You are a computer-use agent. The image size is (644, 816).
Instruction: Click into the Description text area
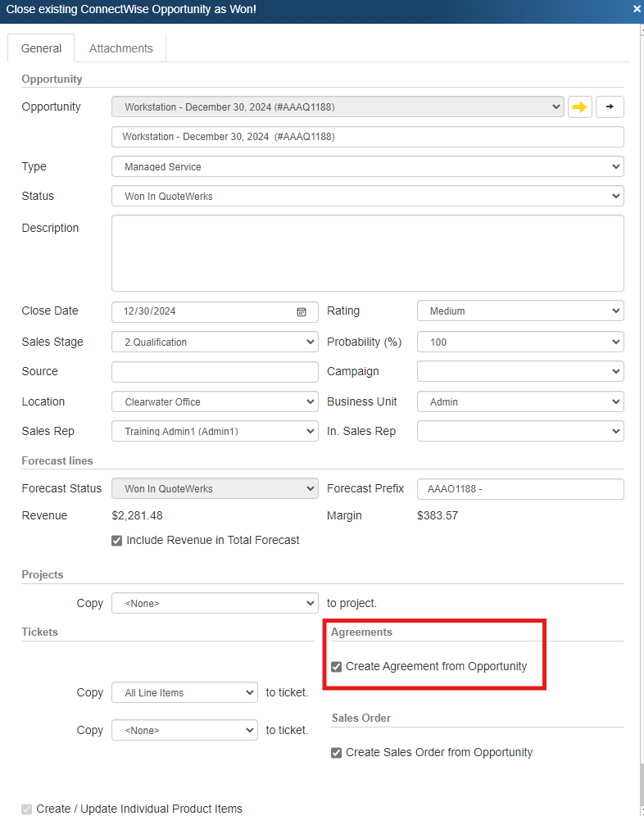pos(367,253)
